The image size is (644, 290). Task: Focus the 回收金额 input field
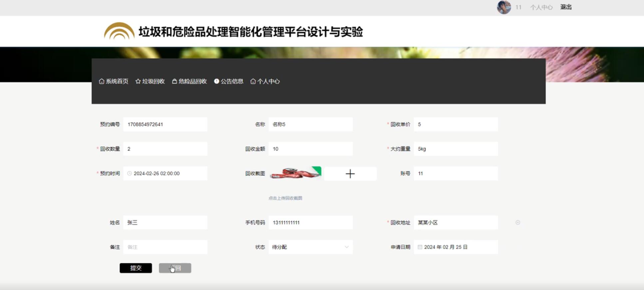(x=311, y=149)
